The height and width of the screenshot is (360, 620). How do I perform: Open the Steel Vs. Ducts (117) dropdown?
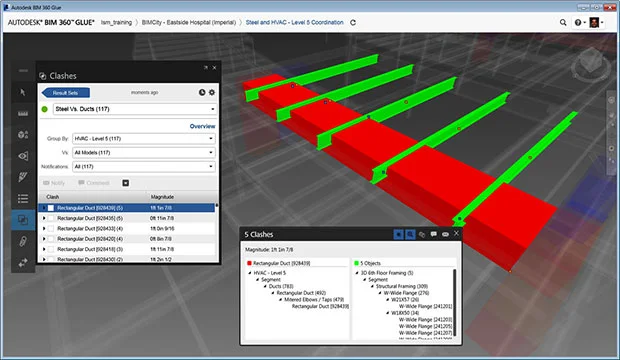(135, 109)
